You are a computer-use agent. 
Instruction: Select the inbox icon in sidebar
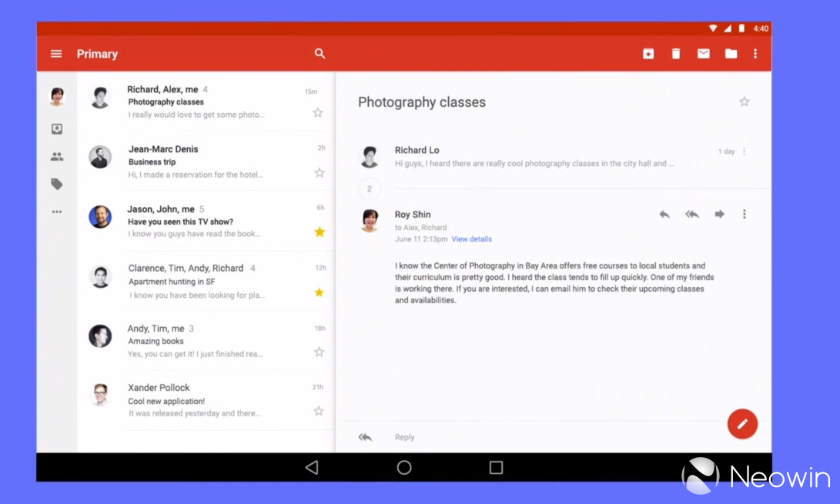[x=57, y=129]
